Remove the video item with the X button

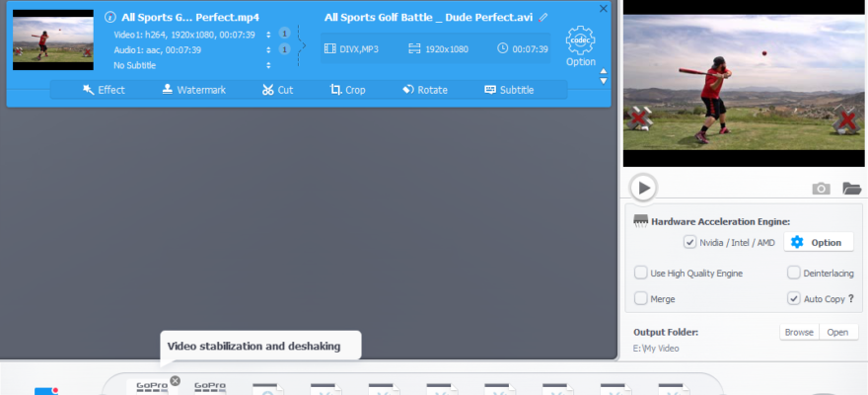click(x=604, y=8)
